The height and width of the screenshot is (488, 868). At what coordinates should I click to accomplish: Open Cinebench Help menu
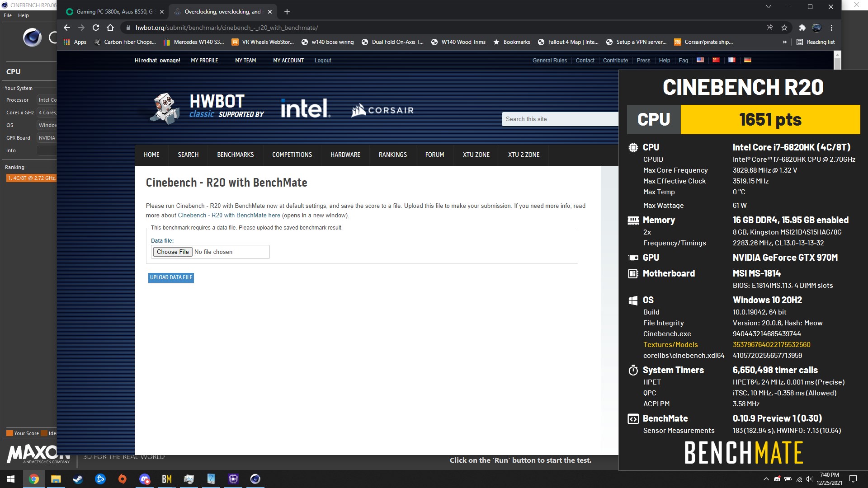[24, 15]
